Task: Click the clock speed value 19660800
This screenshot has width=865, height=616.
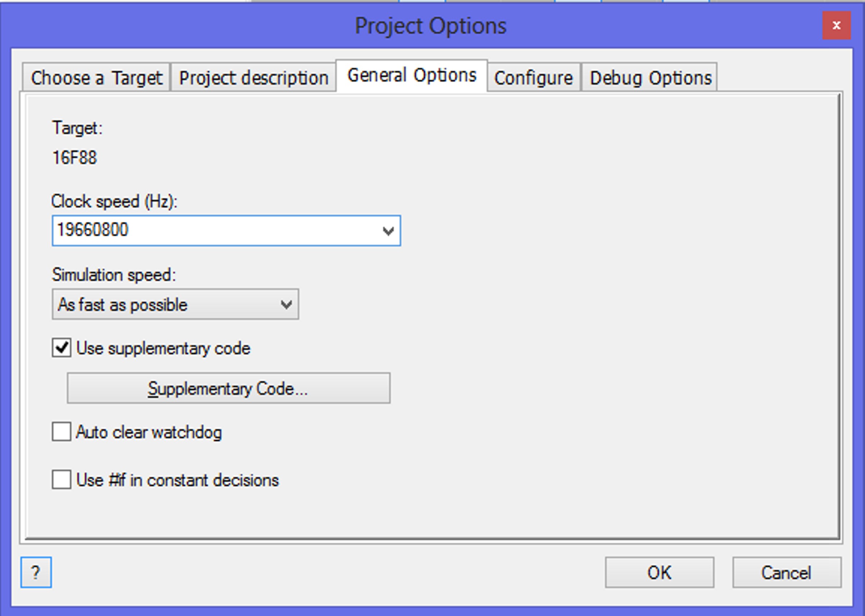Action: click(x=93, y=230)
